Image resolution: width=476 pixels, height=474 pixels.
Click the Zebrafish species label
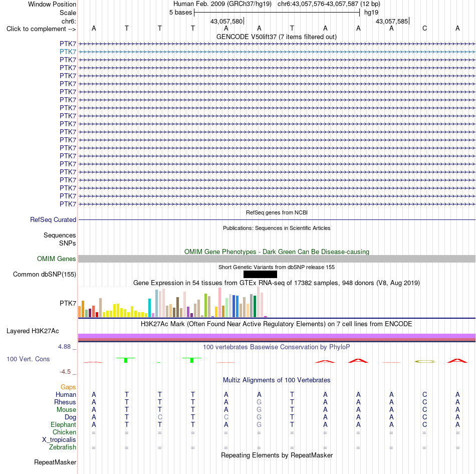(63, 447)
